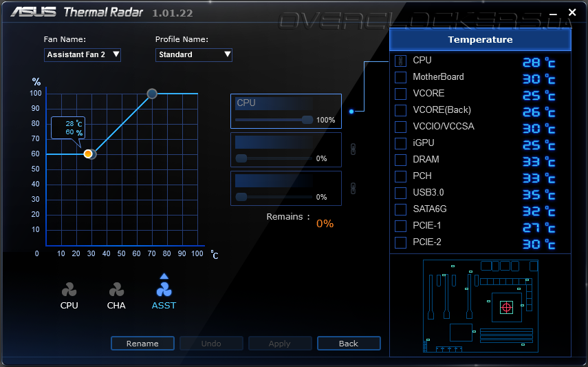The width and height of the screenshot is (588, 367).
Task: Click the Undo button
Action: tap(211, 344)
